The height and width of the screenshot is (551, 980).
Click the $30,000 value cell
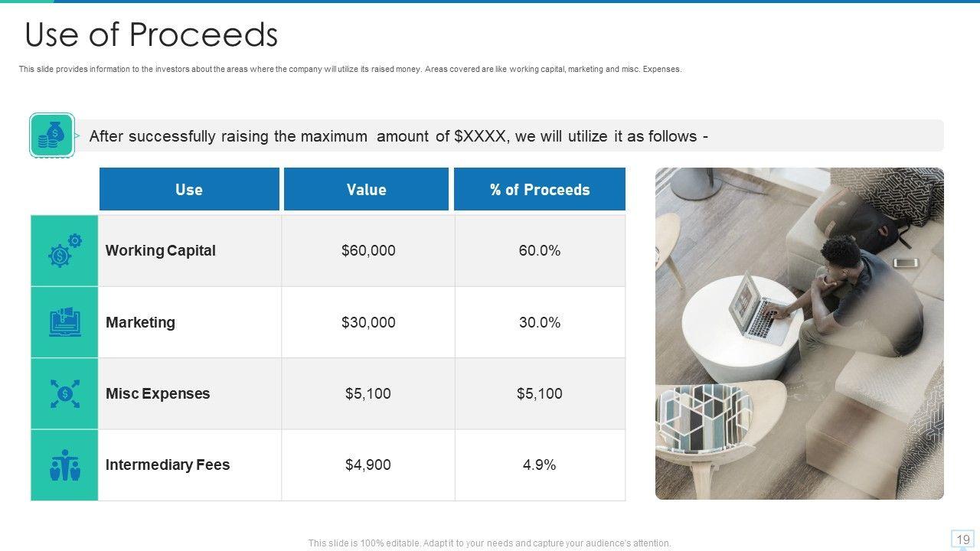(x=368, y=322)
